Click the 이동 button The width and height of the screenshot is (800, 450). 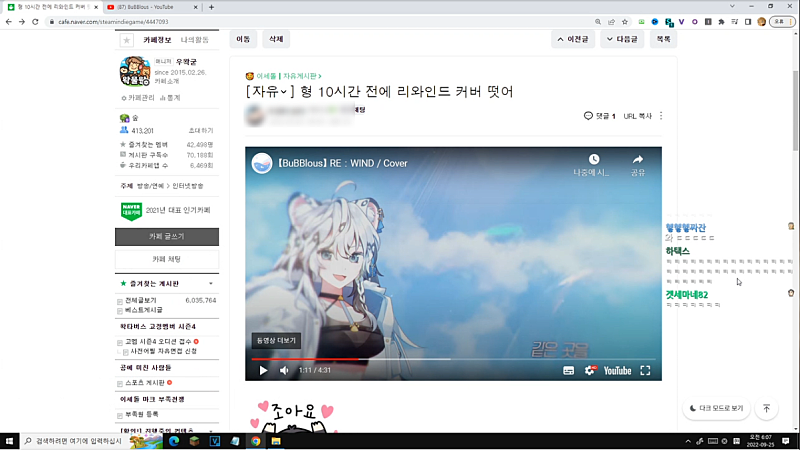(x=243, y=39)
